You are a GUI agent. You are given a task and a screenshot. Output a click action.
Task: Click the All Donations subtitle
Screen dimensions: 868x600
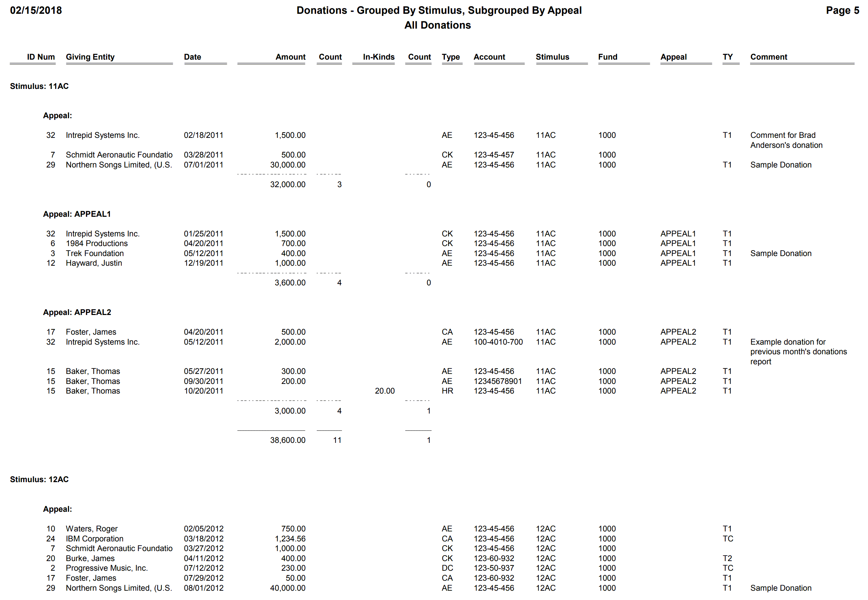tap(437, 25)
